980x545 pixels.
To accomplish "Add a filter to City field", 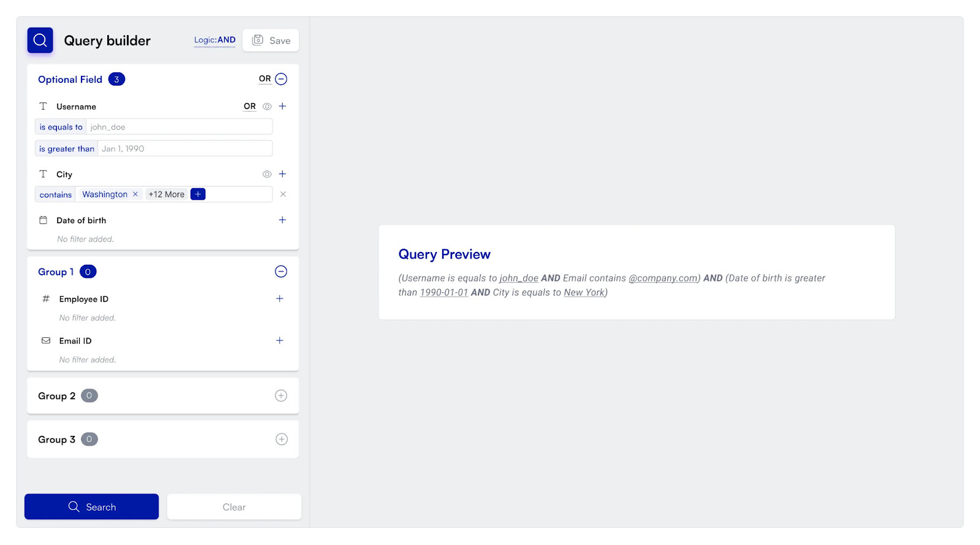I will [x=282, y=174].
